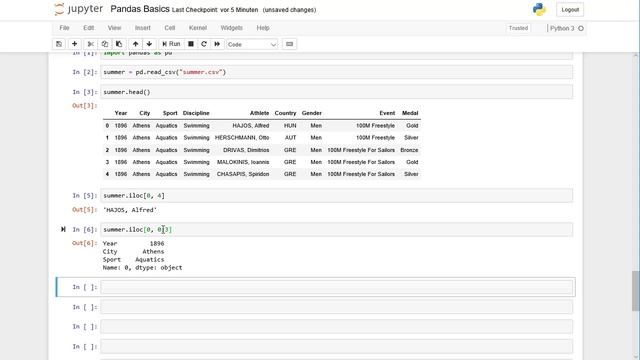
Task: Click the 'Sport Aquatics' output line
Action: [x=133, y=260]
